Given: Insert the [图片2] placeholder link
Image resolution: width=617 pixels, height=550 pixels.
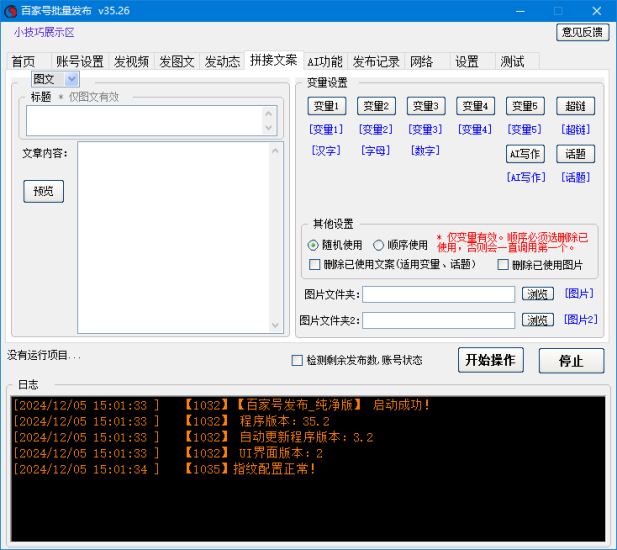Looking at the screenshot, I should click(580, 319).
